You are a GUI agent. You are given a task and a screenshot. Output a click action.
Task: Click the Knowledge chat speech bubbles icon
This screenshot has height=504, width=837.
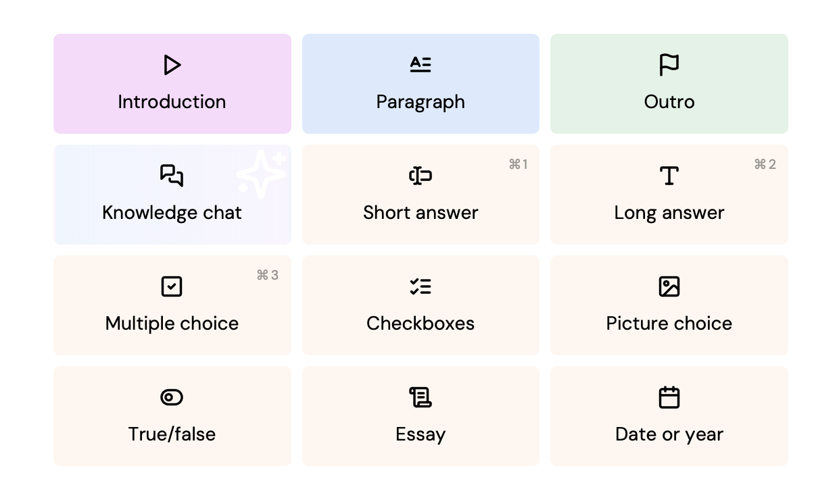pyautogui.click(x=172, y=175)
